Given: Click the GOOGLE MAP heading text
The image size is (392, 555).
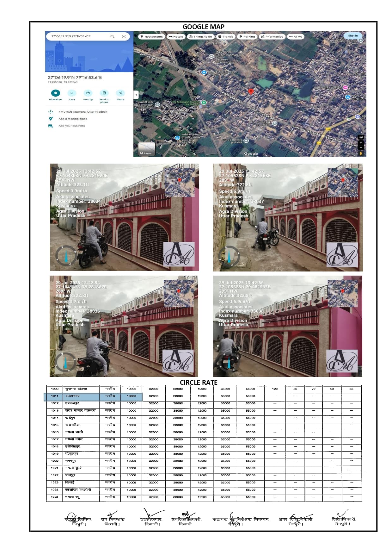Looking at the screenshot, I should tap(204, 27).
